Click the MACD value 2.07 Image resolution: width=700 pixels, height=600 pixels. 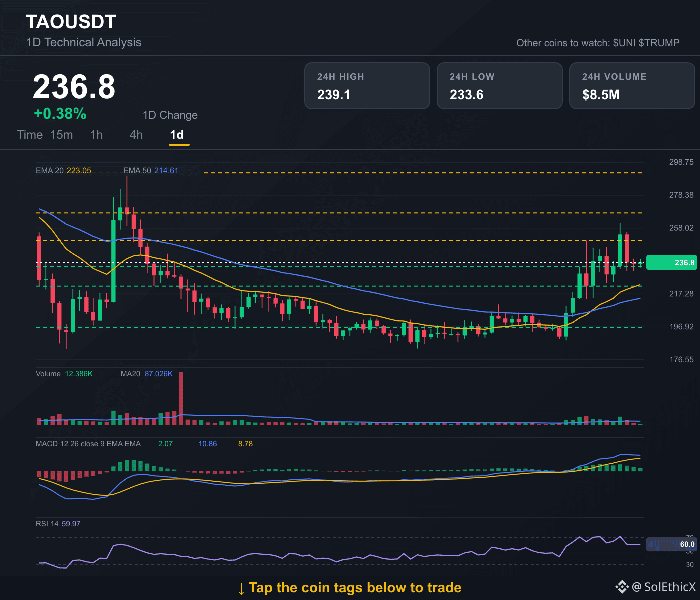tap(165, 444)
